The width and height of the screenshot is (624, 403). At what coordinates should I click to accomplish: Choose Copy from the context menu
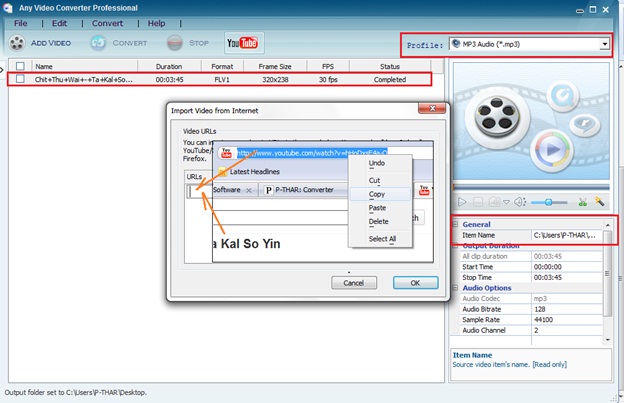(380, 194)
